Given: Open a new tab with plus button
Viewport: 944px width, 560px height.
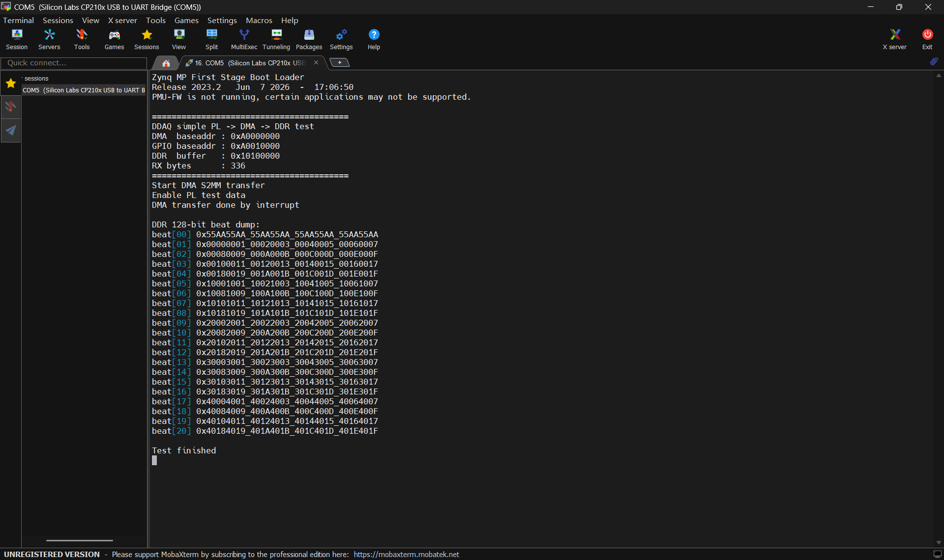Looking at the screenshot, I should tap(339, 62).
